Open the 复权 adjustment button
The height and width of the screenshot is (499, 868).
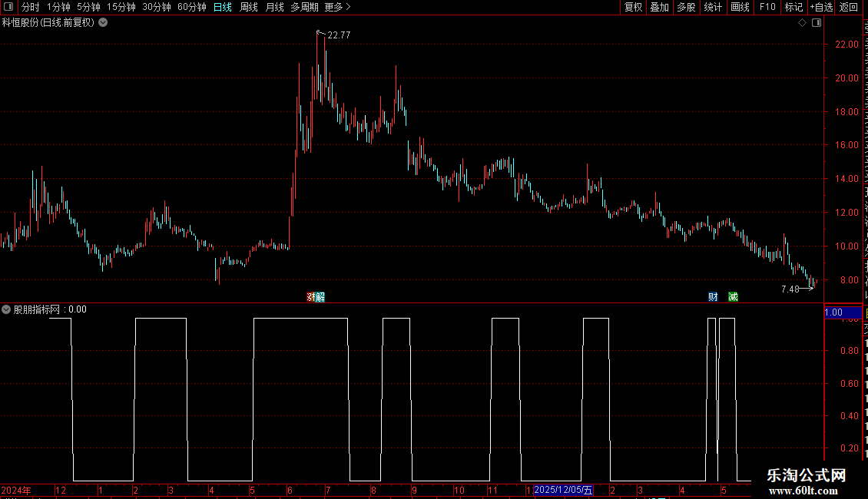click(633, 7)
